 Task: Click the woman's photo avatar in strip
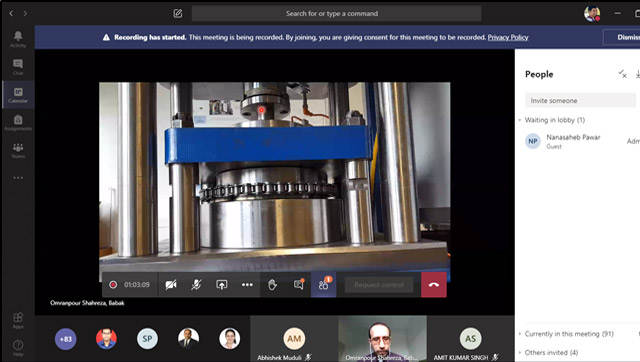pos(229,339)
